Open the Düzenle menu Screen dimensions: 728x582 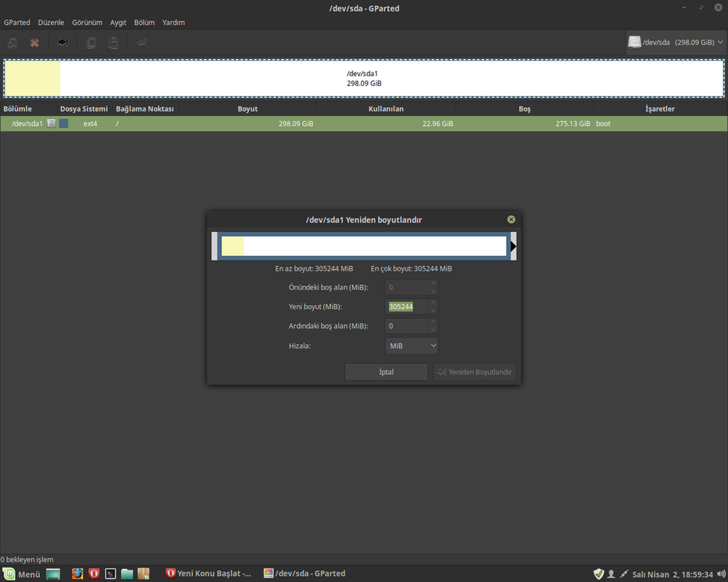[51, 23]
